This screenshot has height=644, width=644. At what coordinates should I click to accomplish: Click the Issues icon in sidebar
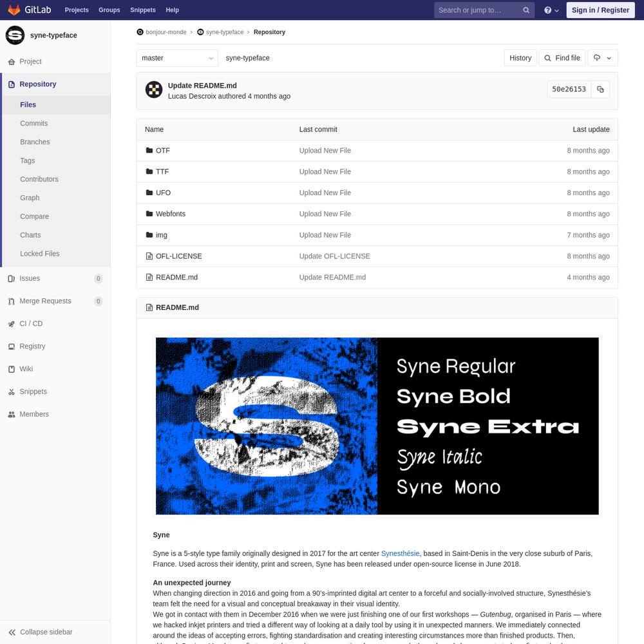pos(12,278)
